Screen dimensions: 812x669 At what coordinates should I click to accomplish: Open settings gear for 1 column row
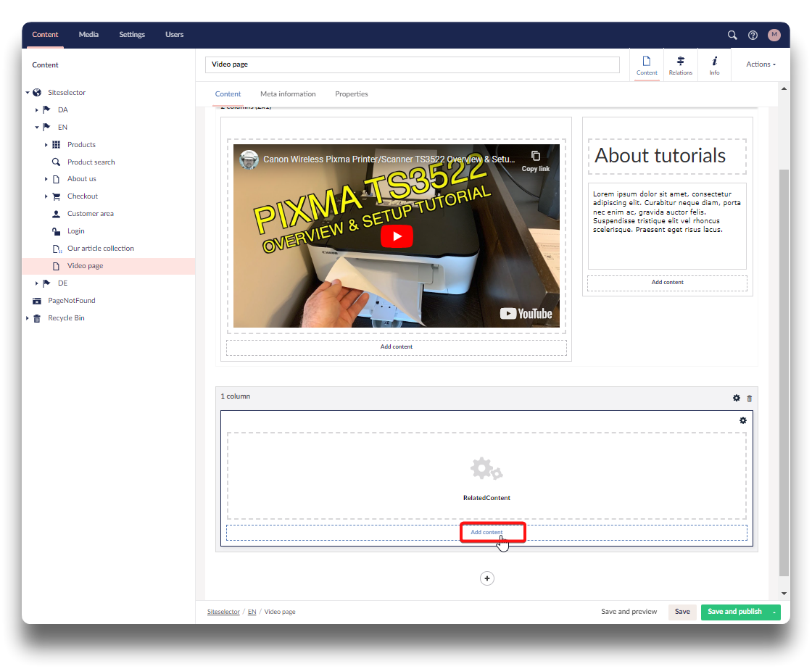(x=737, y=398)
